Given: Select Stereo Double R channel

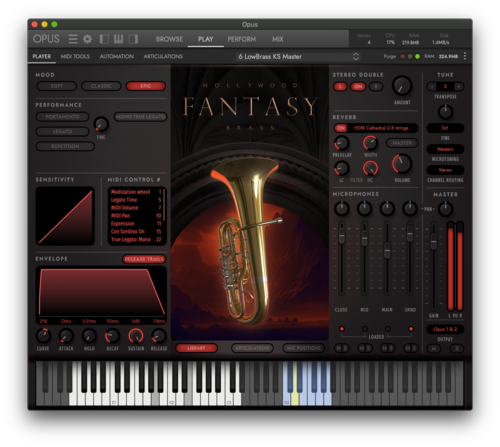Looking at the screenshot, I should point(376,87).
